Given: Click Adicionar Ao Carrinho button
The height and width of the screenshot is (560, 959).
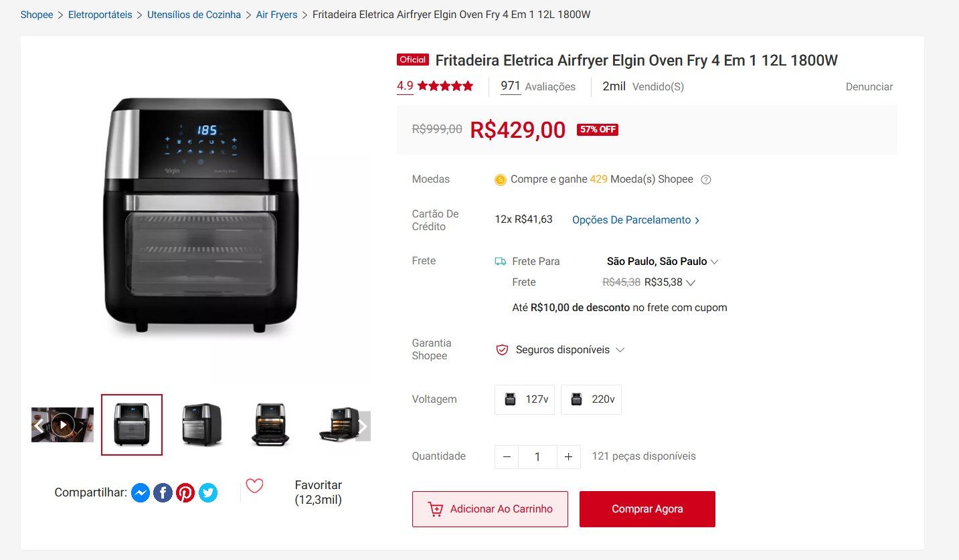Looking at the screenshot, I should (x=490, y=509).
